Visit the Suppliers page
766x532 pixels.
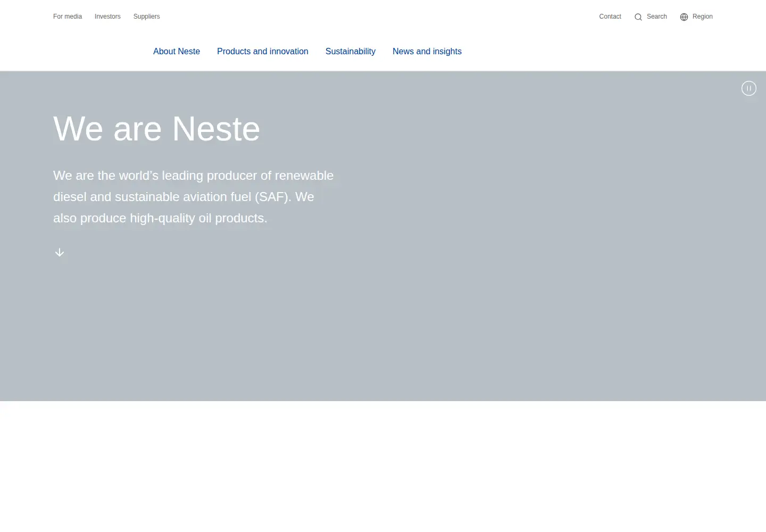point(147,16)
